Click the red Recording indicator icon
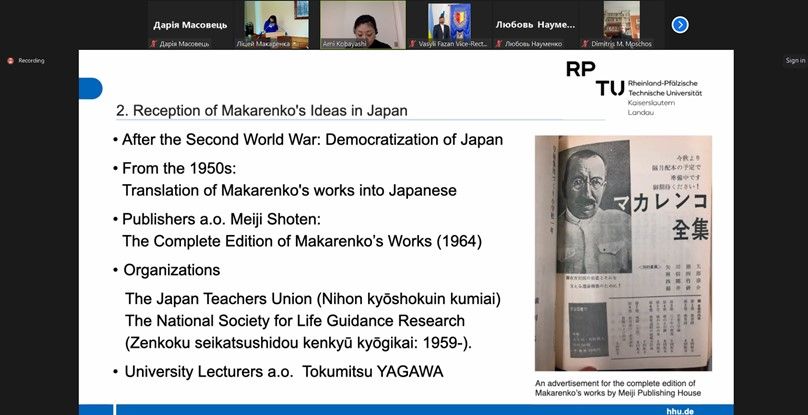The height and width of the screenshot is (415, 808). click(x=11, y=61)
